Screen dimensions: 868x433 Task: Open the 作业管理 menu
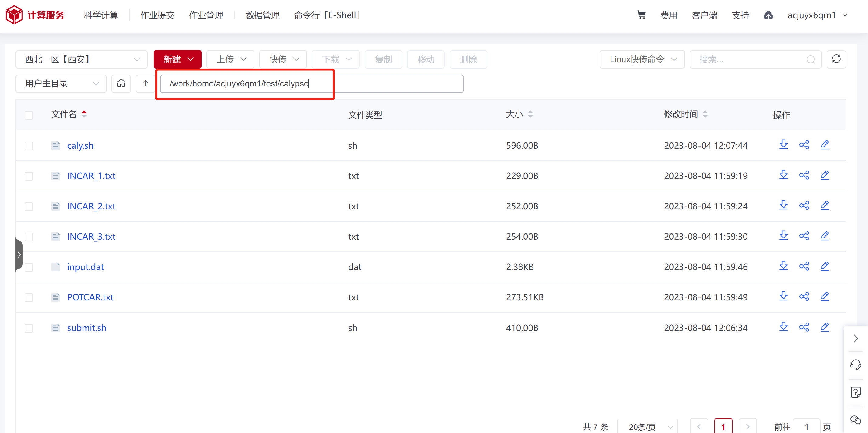coord(206,15)
